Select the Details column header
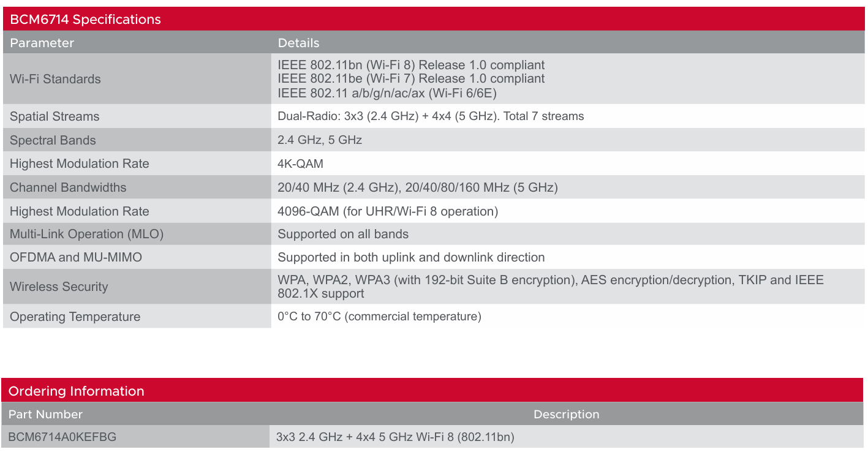868x452 pixels. [298, 43]
